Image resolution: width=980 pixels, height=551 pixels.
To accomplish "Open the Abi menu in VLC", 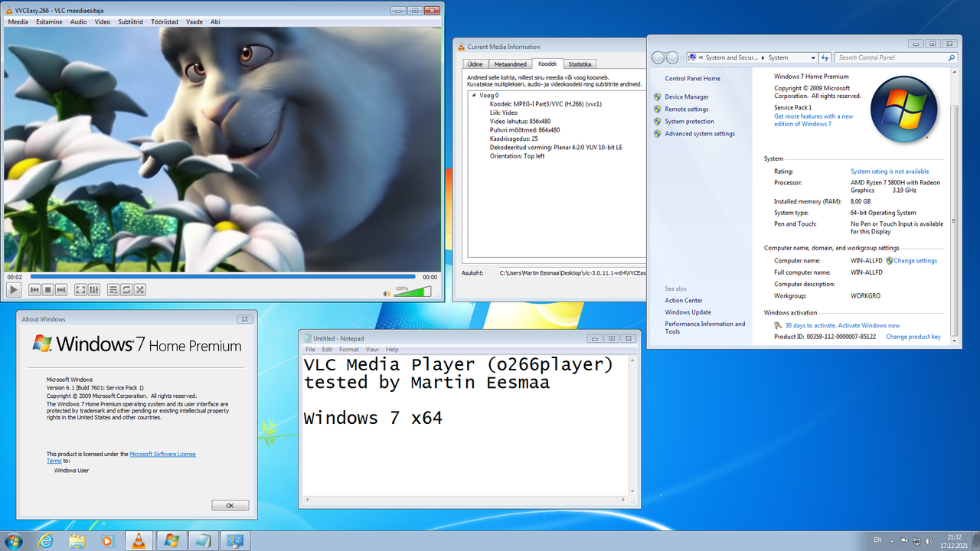I will (x=215, y=21).
